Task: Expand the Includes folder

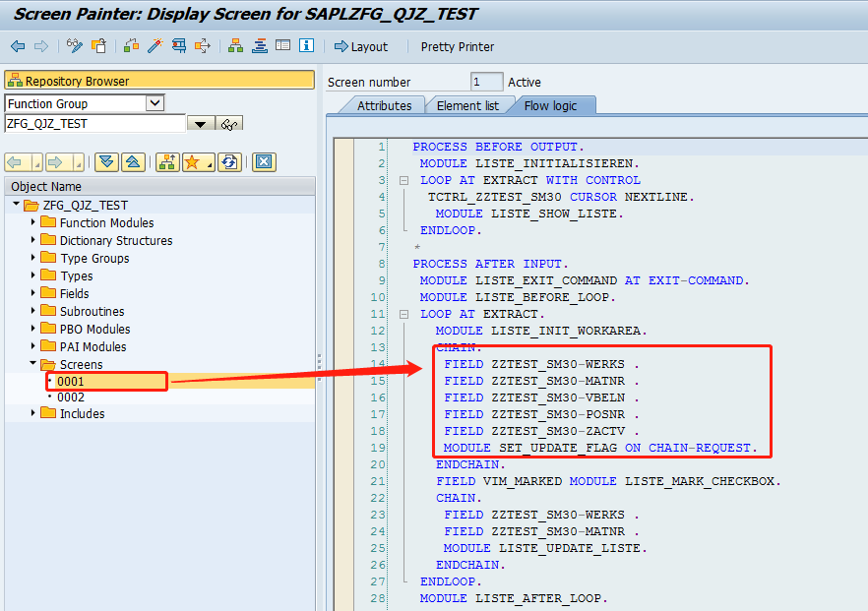Action: click(33, 412)
